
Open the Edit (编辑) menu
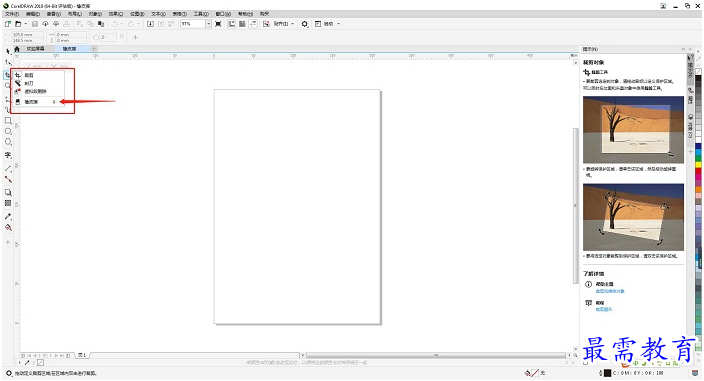(33, 14)
